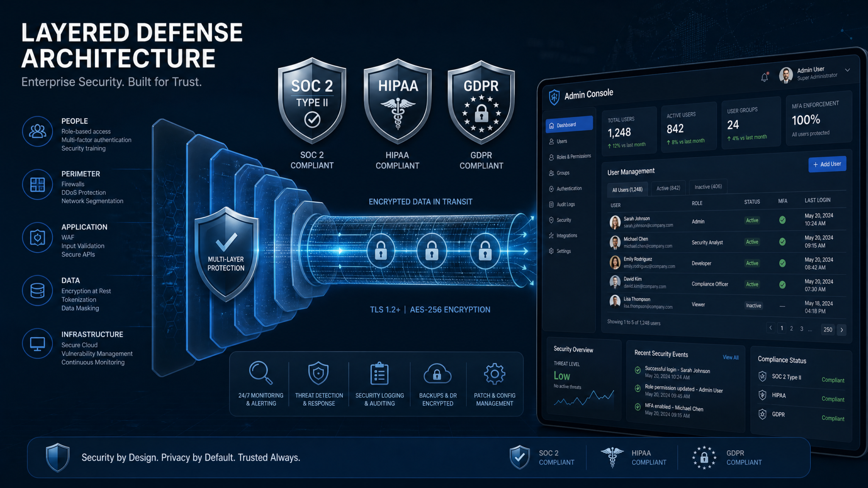868x488 pixels.
Task: Open Roles & Permissions in the sidebar
Action: 570,157
